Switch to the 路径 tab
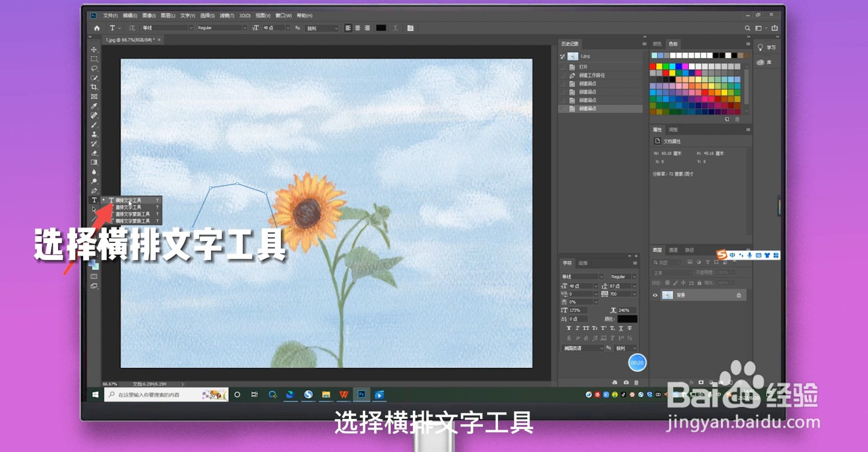868x452 pixels. pos(690,250)
